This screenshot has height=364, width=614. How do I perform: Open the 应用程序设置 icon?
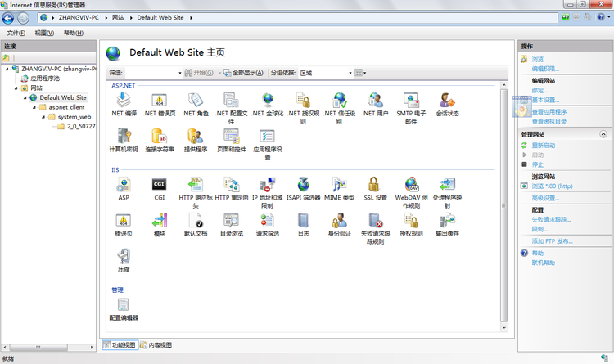(268, 137)
